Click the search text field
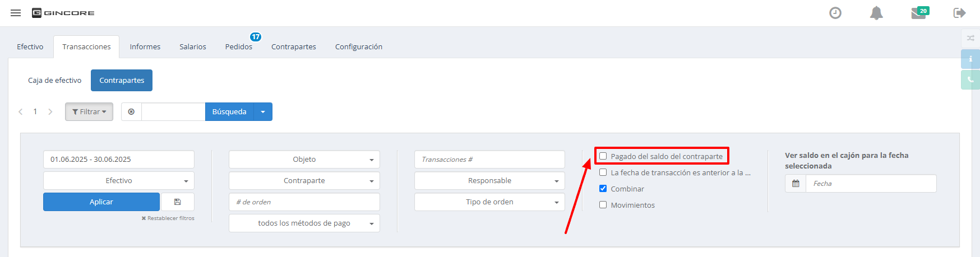 [173, 112]
